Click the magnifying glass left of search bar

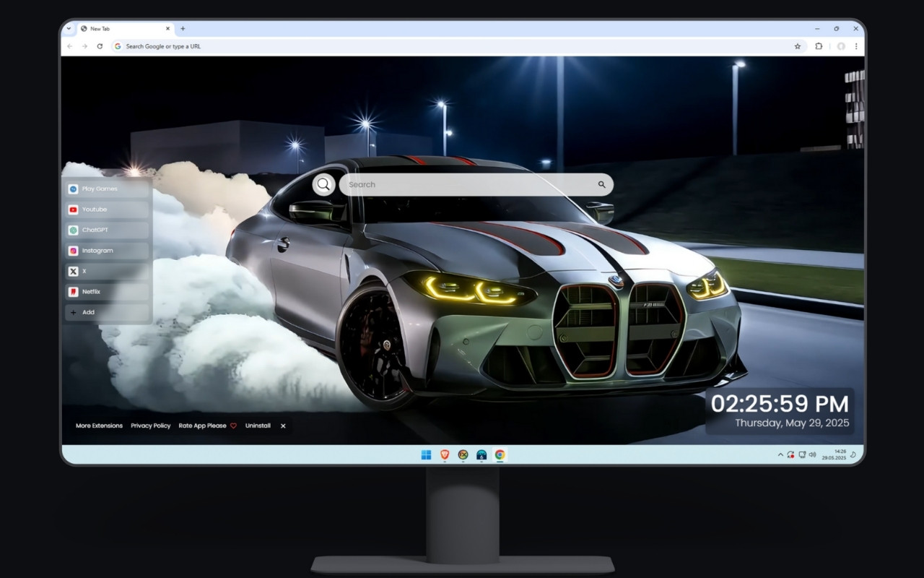[x=323, y=184]
